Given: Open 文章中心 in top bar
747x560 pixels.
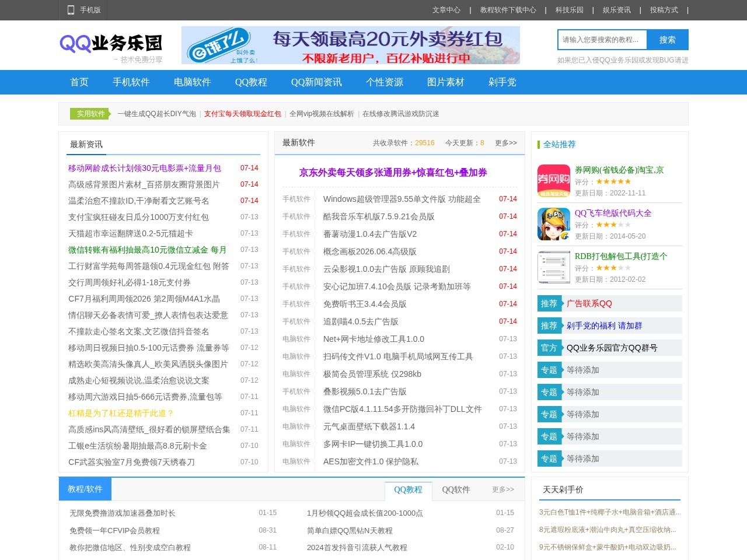Looking at the screenshot, I should pyautogui.click(x=446, y=10).
